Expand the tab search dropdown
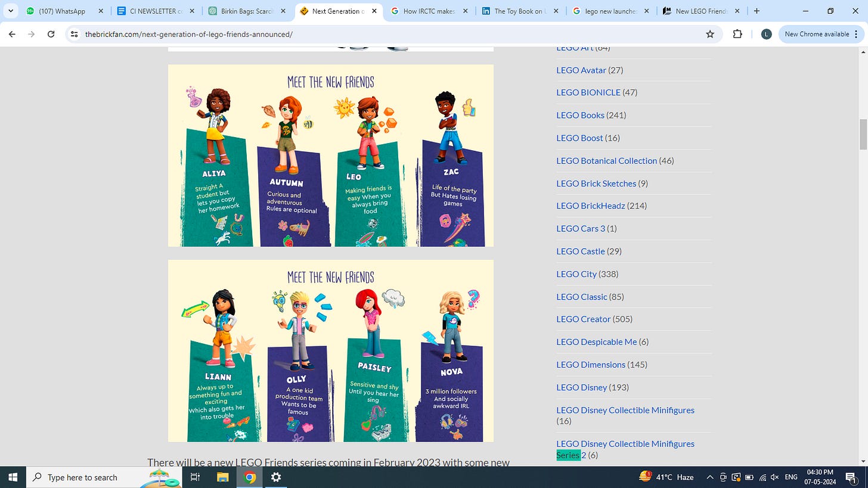The width and height of the screenshot is (868, 488). [x=11, y=11]
